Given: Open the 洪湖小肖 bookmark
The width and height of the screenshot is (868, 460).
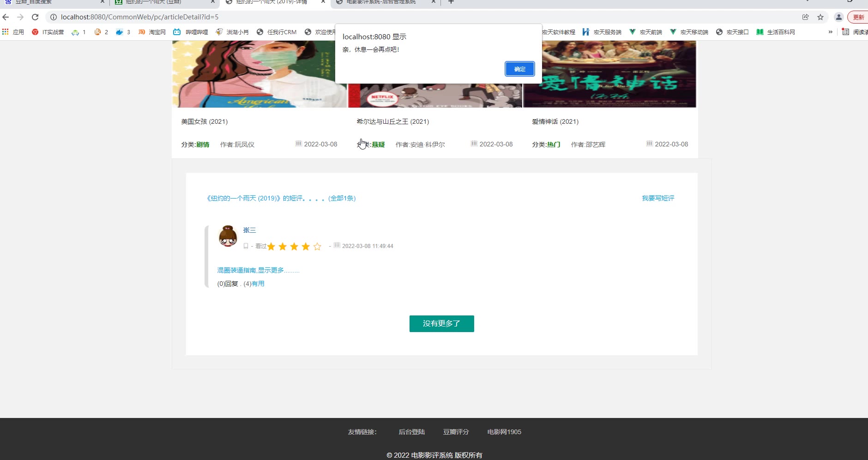Looking at the screenshot, I should click(x=232, y=32).
